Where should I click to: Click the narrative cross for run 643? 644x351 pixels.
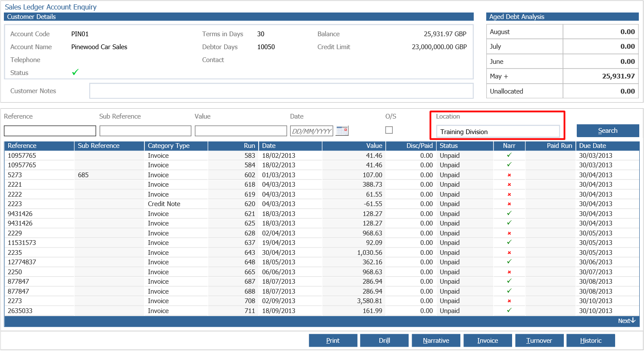509,253
